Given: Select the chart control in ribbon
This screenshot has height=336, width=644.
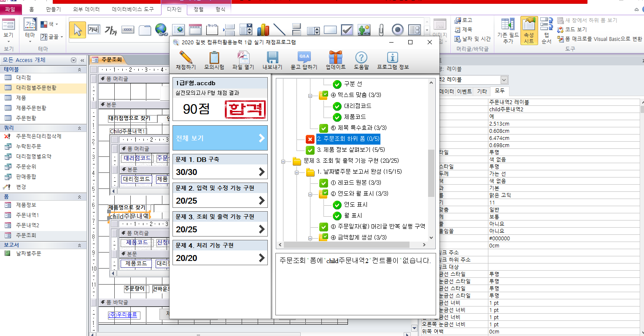Looking at the screenshot, I should pos(263,30).
